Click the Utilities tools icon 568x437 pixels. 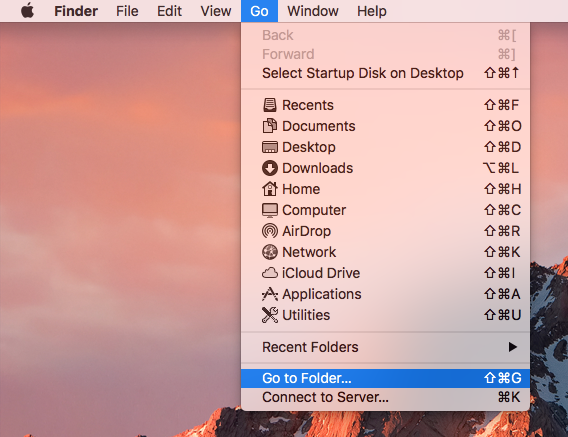click(x=270, y=315)
